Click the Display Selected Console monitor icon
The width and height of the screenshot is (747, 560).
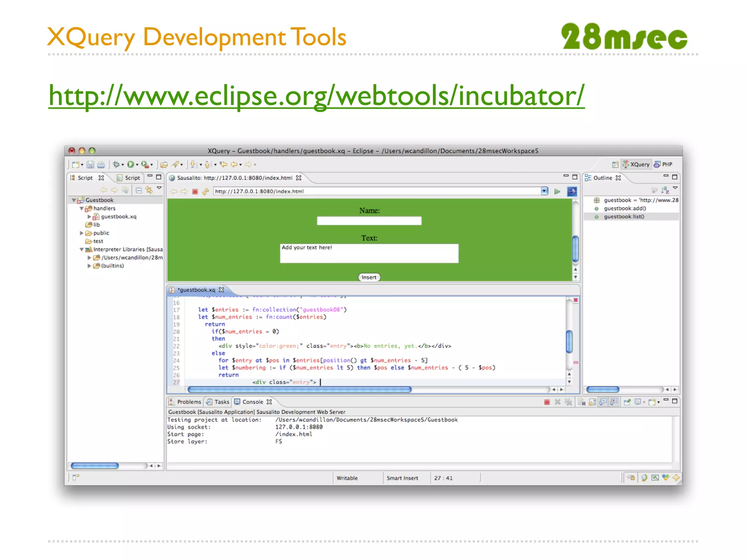[x=638, y=402]
